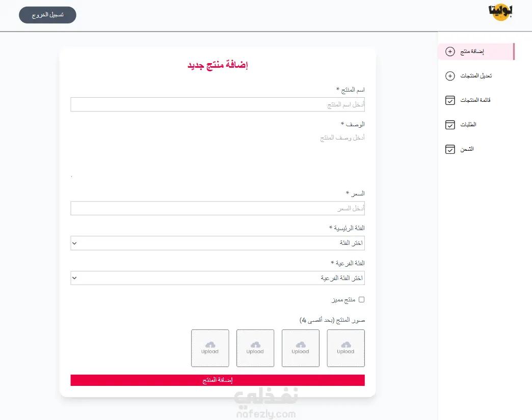The image size is (532, 420).
Task: Click the rightmost Upload image box
Action: (x=345, y=348)
